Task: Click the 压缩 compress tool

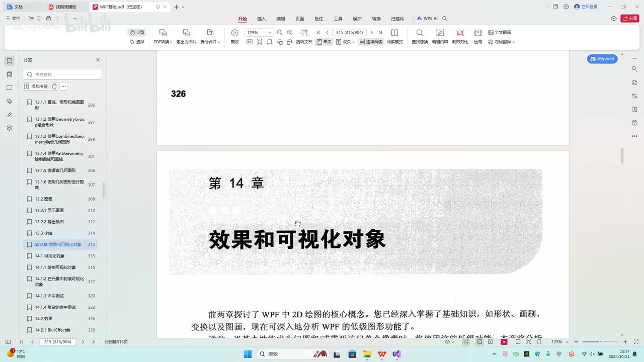Action: click(478, 37)
